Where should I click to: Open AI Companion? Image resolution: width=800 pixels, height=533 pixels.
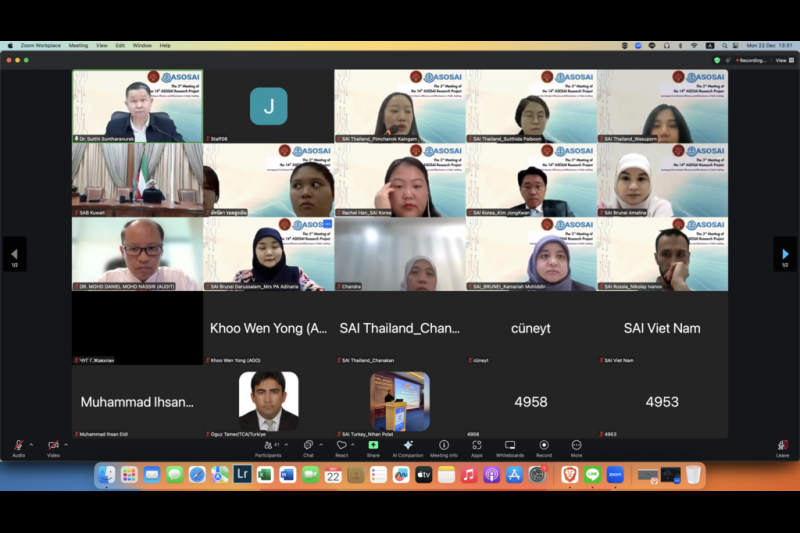coord(408,446)
